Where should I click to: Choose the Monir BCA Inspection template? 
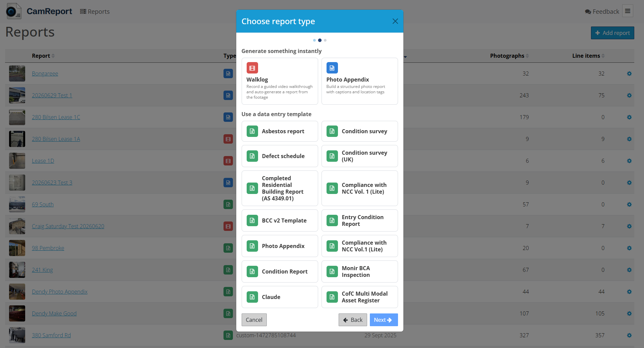[359, 271]
